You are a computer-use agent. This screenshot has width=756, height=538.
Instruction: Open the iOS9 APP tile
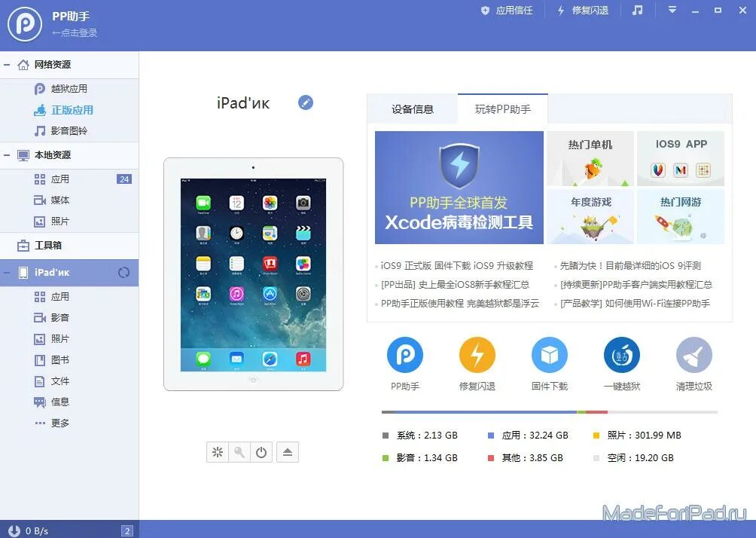pyautogui.click(x=681, y=158)
